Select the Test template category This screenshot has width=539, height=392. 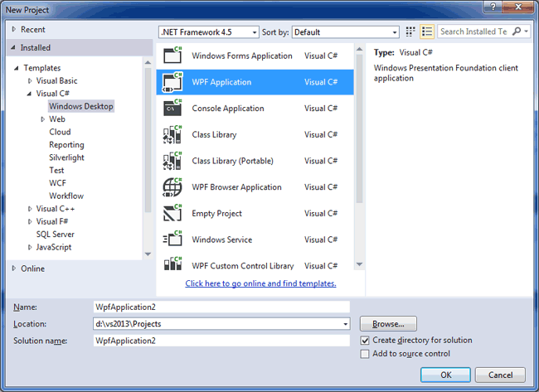click(56, 171)
